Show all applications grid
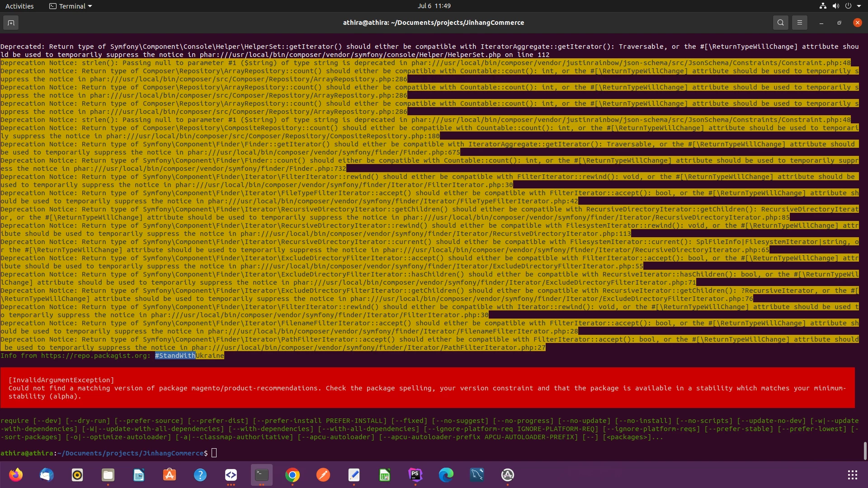Screen dimensions: 868x488 coord(852,475)
